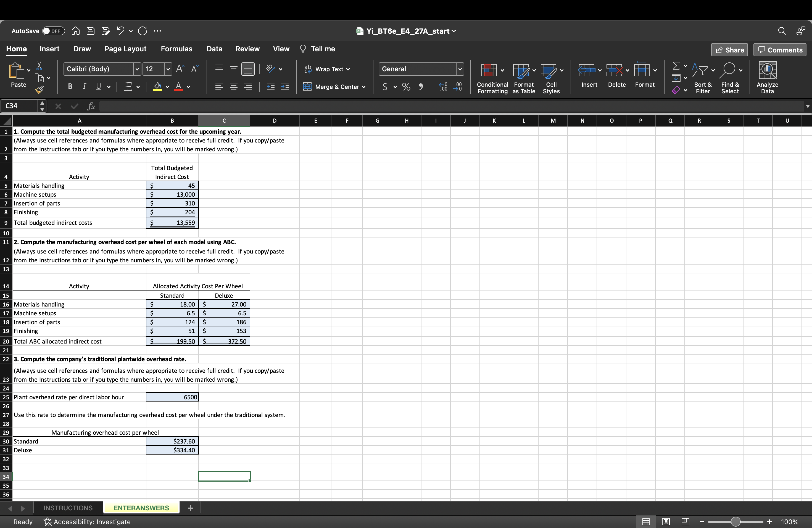This screenshot has height=528, width=812.
Task: Open Cell Styles gallery
Action: pyautogui.click(x=551, y=78)
